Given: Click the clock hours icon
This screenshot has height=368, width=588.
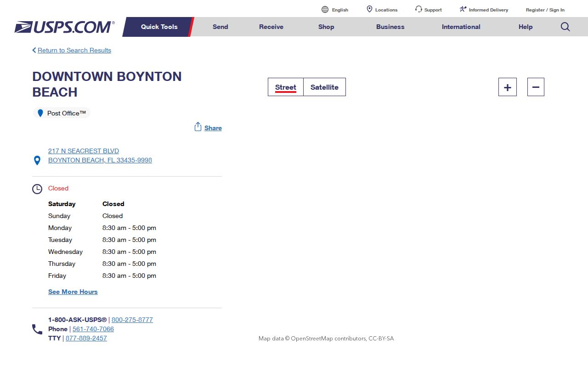Looking at the screenshot, I should 37,189.
